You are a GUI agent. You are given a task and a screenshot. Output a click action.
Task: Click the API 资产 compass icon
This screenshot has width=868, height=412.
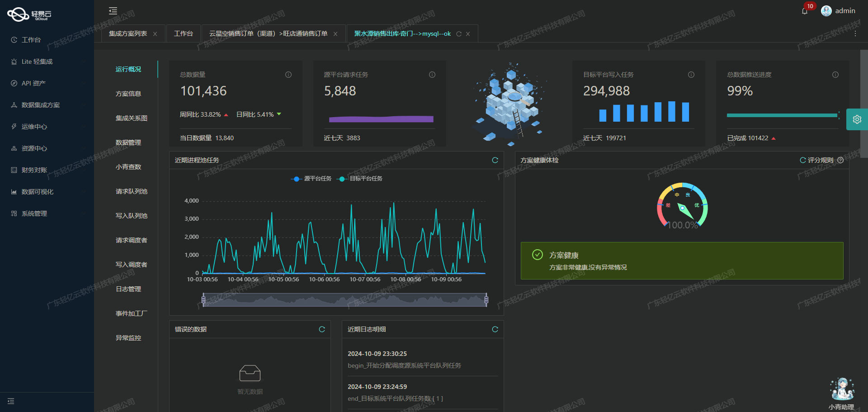click(14, 83)
